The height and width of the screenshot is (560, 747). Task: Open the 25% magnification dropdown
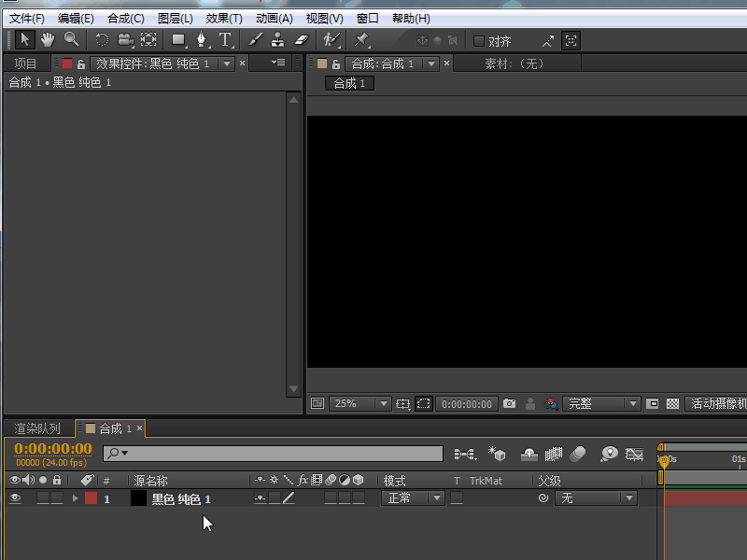359,404
